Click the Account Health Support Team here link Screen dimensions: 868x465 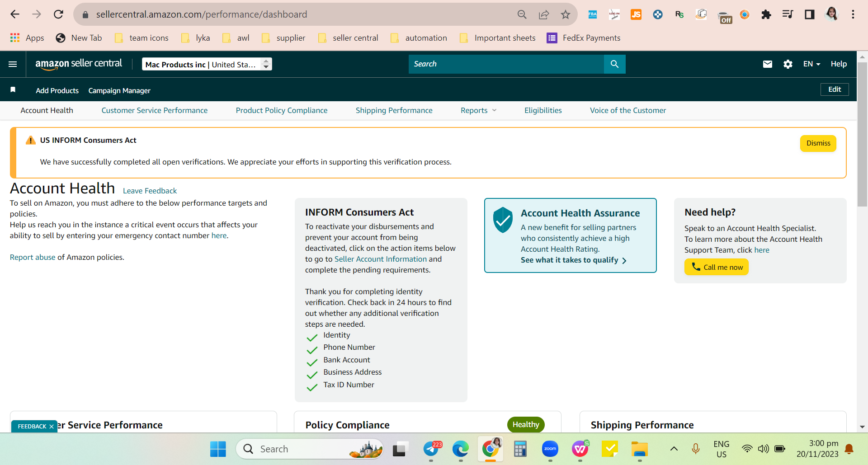point(762,250)
